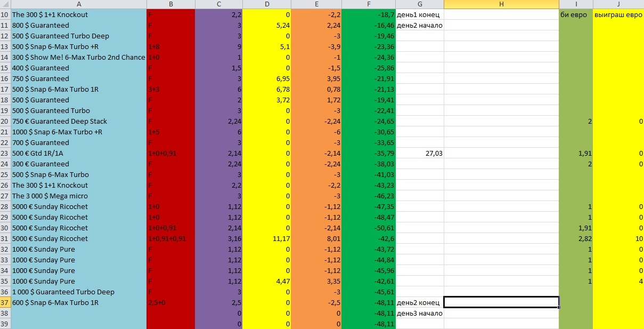This screenshot has height=329, width=644.
Task: Click yellow cell '5,24'
Action: click(267, 26)
